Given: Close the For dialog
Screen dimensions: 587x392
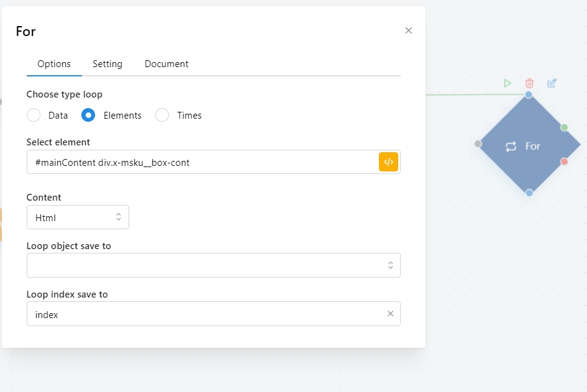Looking at the screenshot, I should [x=408, y=30].
